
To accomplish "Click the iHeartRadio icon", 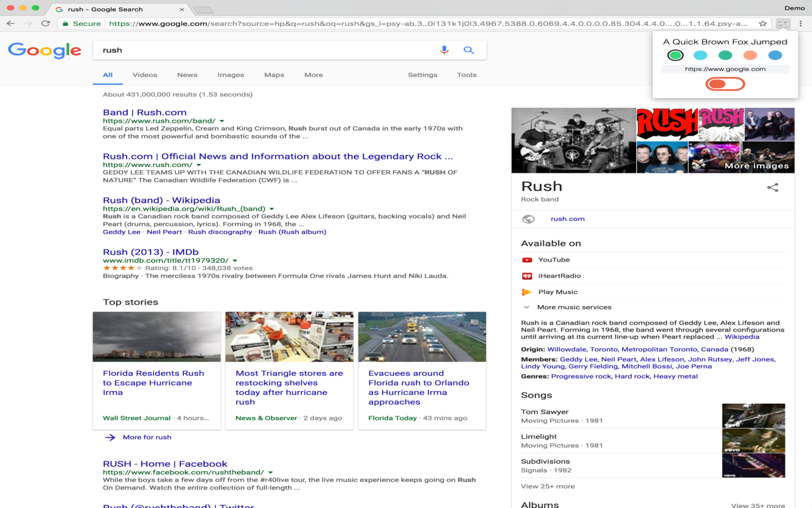I will [x=527, y=276].
